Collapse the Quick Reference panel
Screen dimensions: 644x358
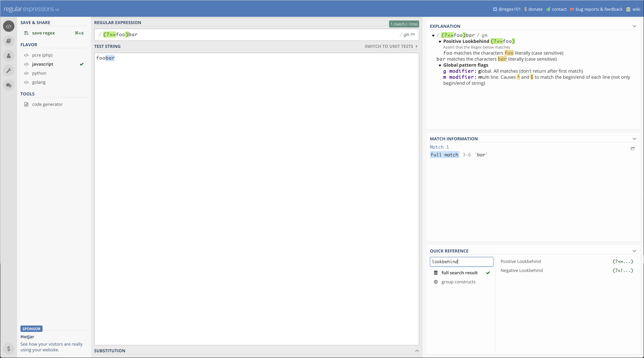(x=634, y=251)
